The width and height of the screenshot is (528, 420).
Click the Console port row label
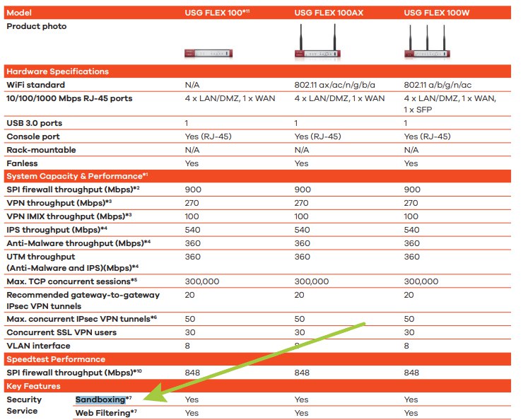tap(33, 136)
